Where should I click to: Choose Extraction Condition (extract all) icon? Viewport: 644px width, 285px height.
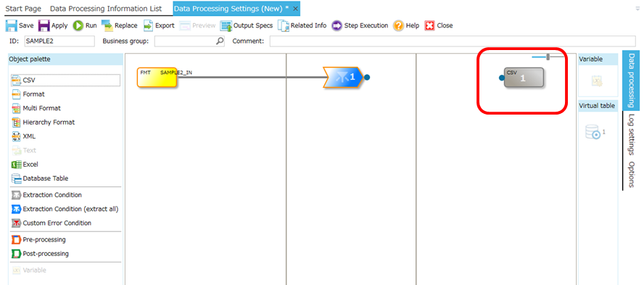pos(16,209)
